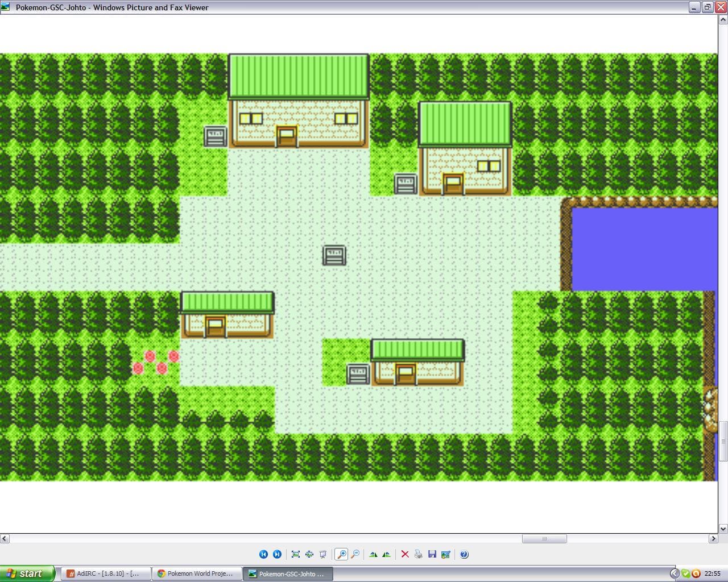This screenshot has width=728, height=582.
Task: Click the door of the largest house
Action: pos(286,136)
